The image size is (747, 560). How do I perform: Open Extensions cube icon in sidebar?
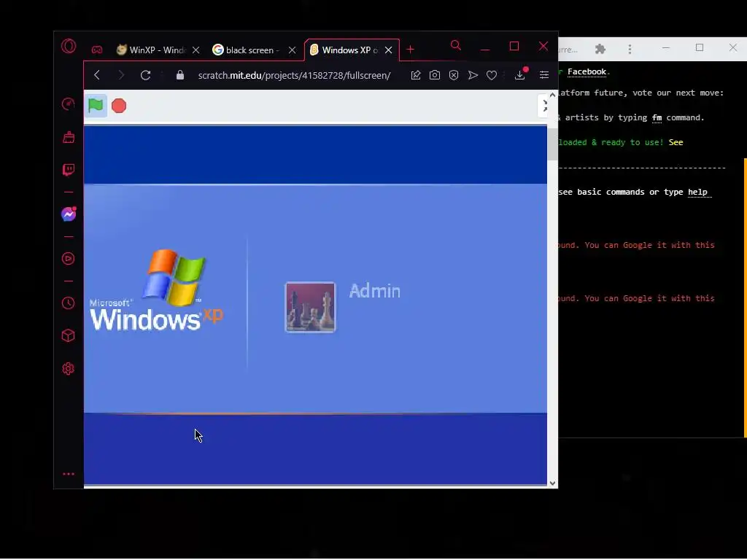coord(69,335)
